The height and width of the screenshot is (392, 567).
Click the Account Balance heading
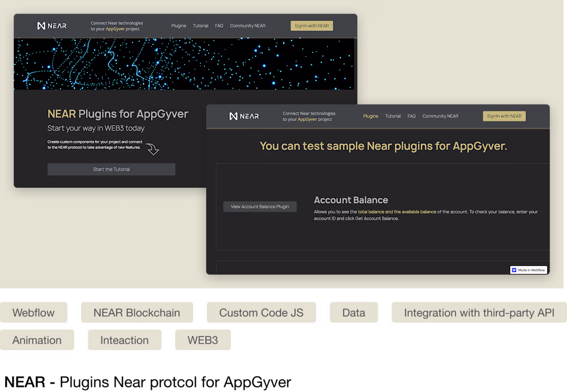(351, 200)
